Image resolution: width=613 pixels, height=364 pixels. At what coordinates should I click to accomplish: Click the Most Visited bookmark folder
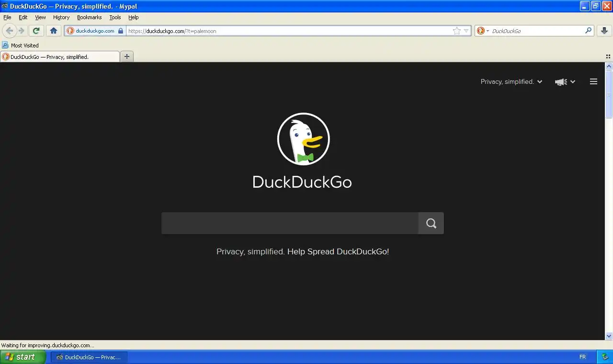click(20, 45)
